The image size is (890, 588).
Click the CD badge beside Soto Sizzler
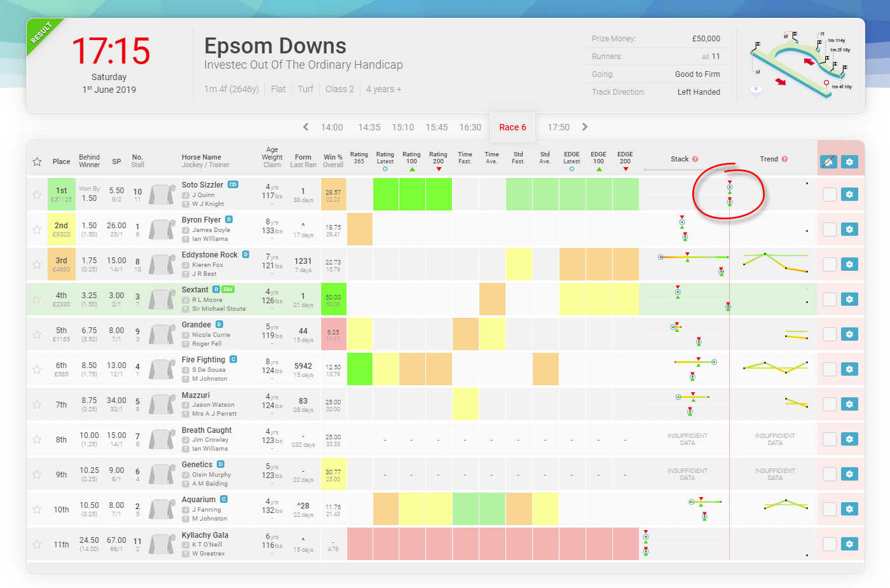(233, 185)
